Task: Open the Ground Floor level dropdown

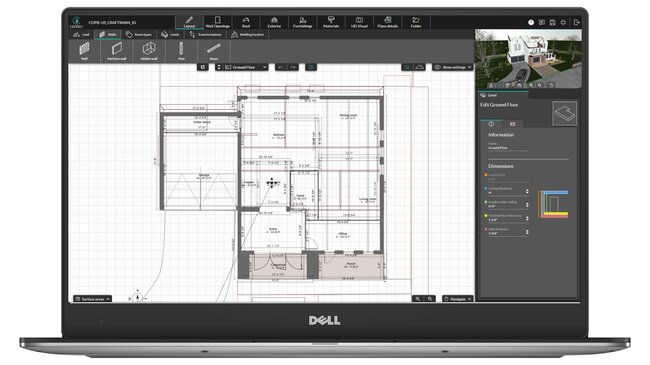Action: coord(246,67)
